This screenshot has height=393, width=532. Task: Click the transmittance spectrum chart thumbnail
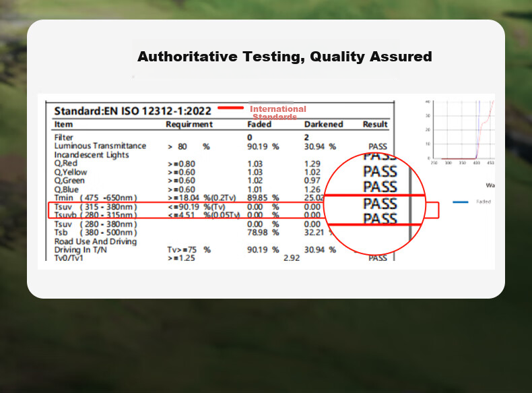coord(460,132)
